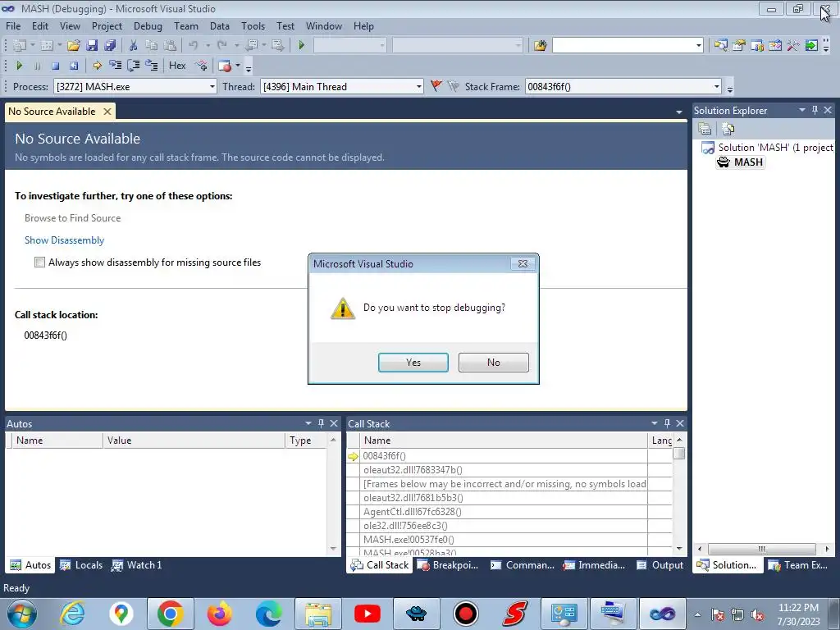Open the Project menu

pyautogui.click(x=107, y=25)
